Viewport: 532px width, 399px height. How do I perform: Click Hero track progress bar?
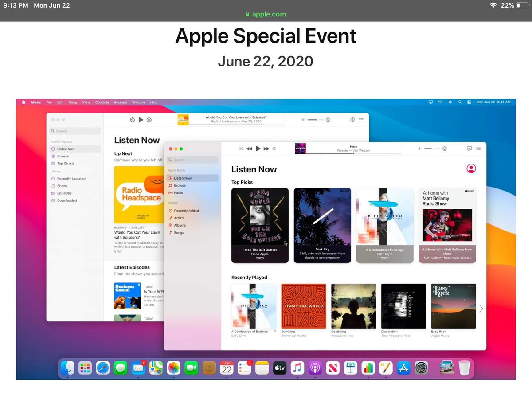tap(353, 153)
